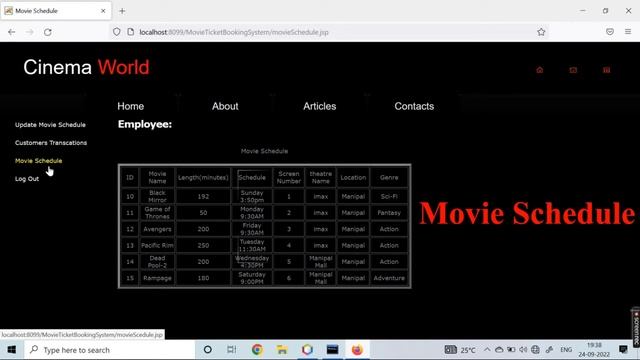Viewport: 640px width, 360px height.
Task: Open Customers Transactions sidebar link
Action: coord(51,143)
